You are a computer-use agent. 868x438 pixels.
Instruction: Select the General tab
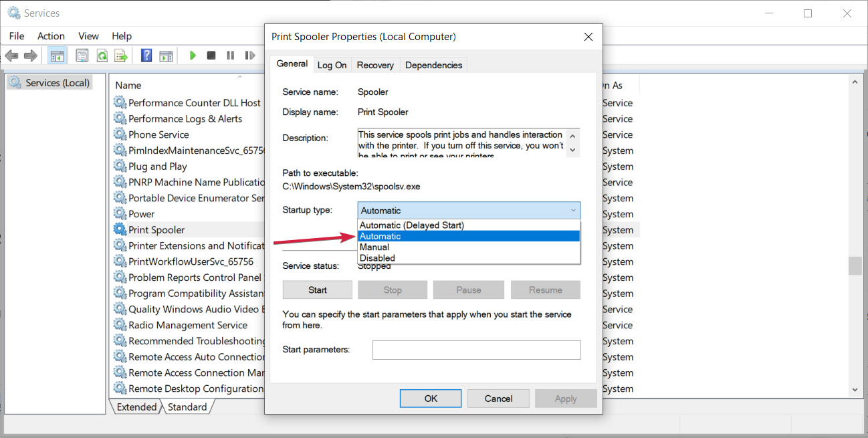(x=292, y=64)
